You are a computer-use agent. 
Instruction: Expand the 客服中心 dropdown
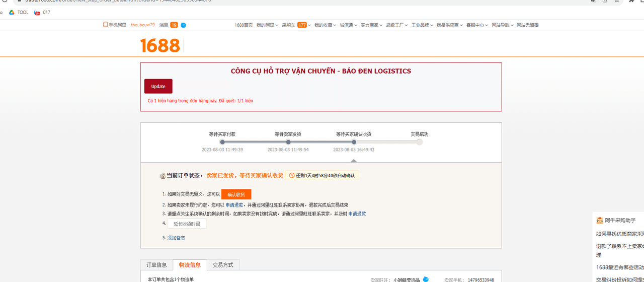point(477,25)
